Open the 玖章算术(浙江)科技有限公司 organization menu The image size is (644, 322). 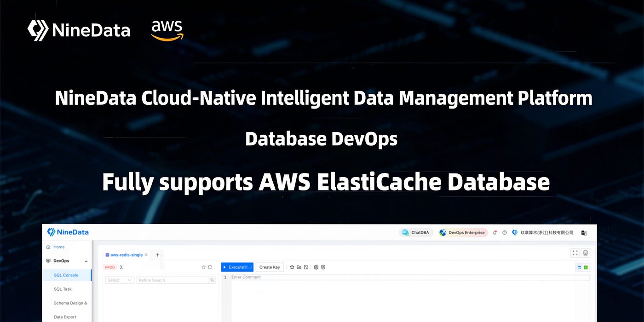coord(543,233)
